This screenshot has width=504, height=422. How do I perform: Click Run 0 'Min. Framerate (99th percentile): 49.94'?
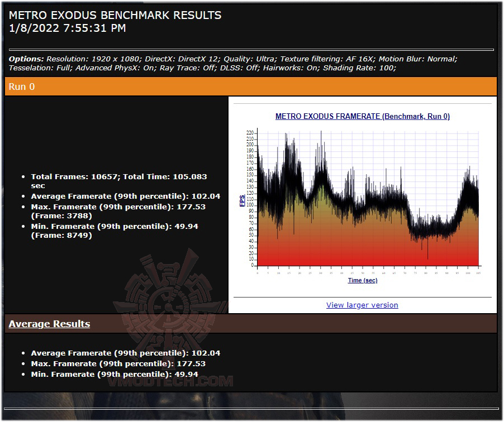[x=115, y=227]
